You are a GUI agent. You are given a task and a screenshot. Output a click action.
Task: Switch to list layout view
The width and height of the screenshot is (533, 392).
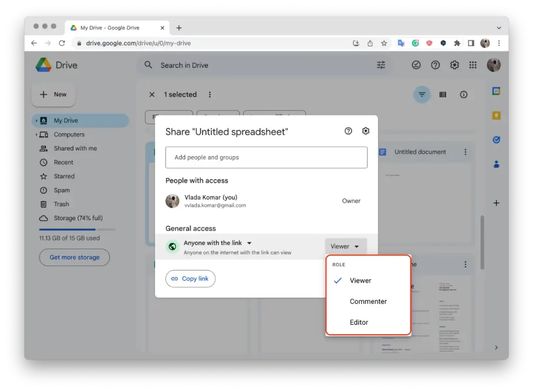442,95
